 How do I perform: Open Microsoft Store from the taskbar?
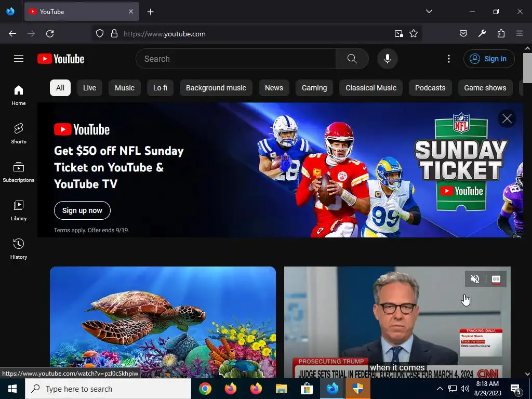tap(307, 389)
